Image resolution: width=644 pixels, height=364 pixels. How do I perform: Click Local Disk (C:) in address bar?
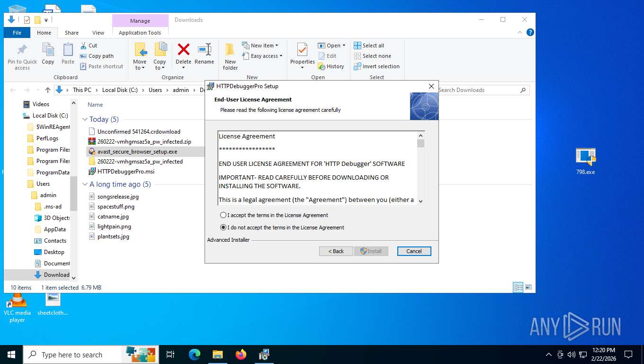coord(120,90)
